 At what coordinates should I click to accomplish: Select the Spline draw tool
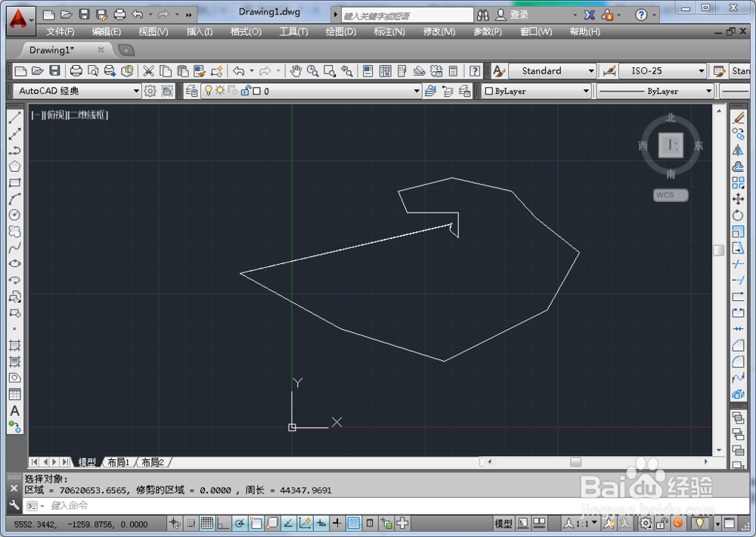coord(15,248)
